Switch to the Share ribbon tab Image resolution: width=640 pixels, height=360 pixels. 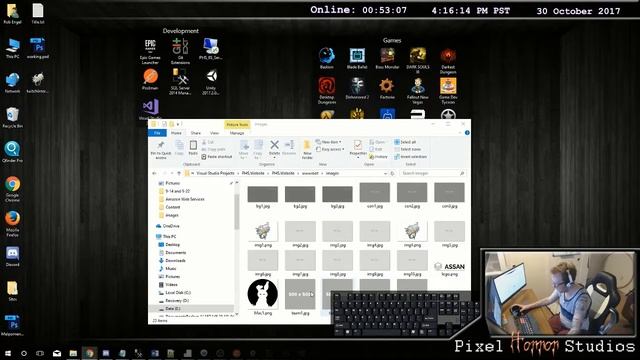(x=196, y=133)
